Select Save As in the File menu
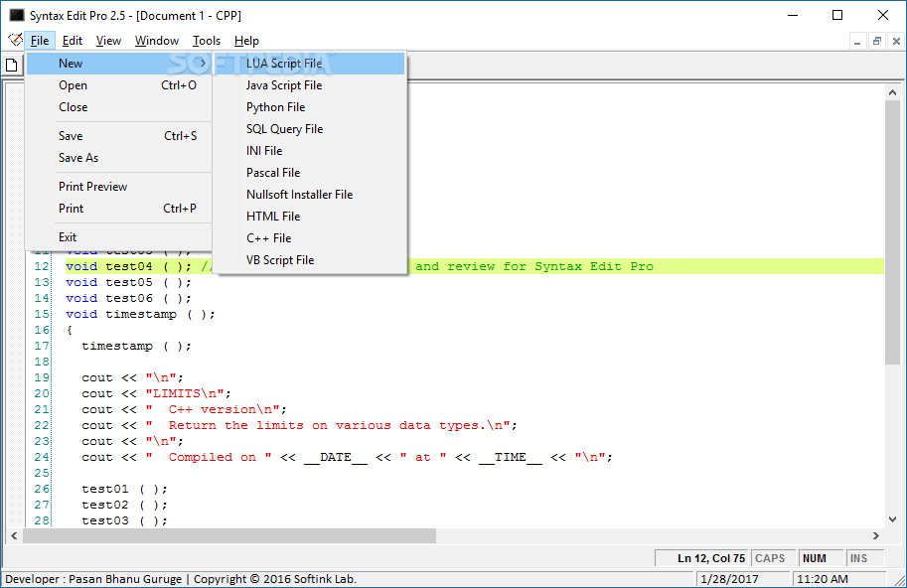 [x=119, y=158]
